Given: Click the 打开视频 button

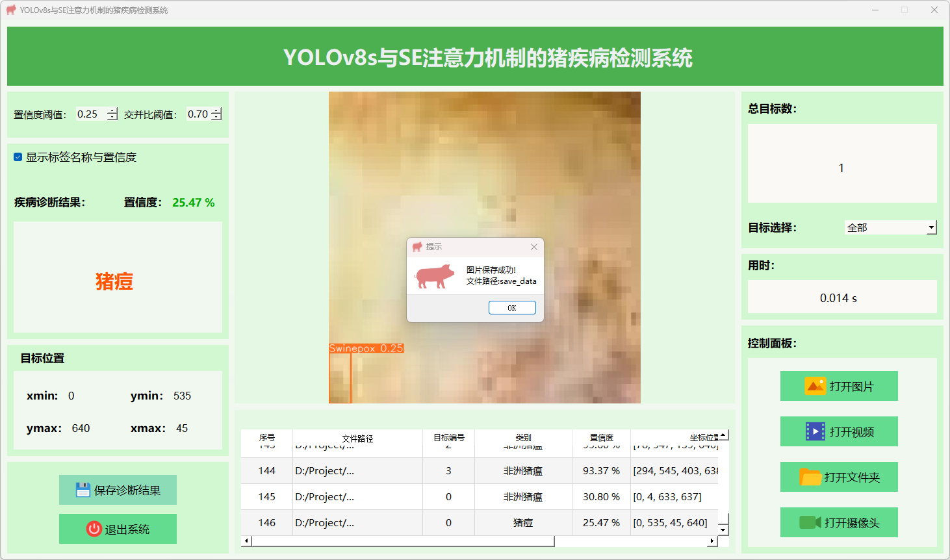Looking at the screenshot, I should (839, 431).
